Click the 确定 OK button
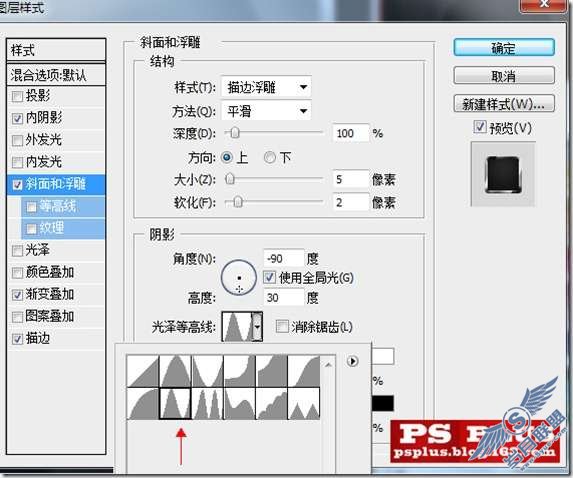Screen dimensions: 573x478 pyautogui.click(x=504, y=48)
